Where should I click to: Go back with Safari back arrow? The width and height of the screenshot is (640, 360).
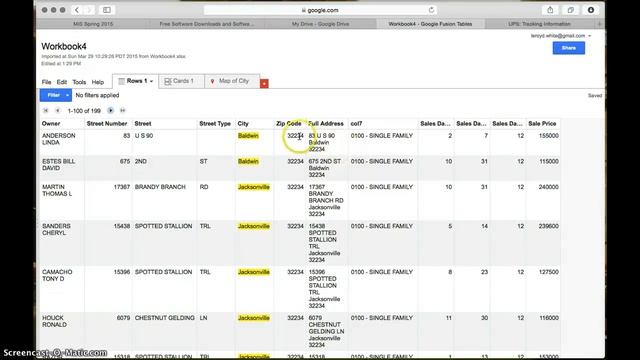(77, 10)
